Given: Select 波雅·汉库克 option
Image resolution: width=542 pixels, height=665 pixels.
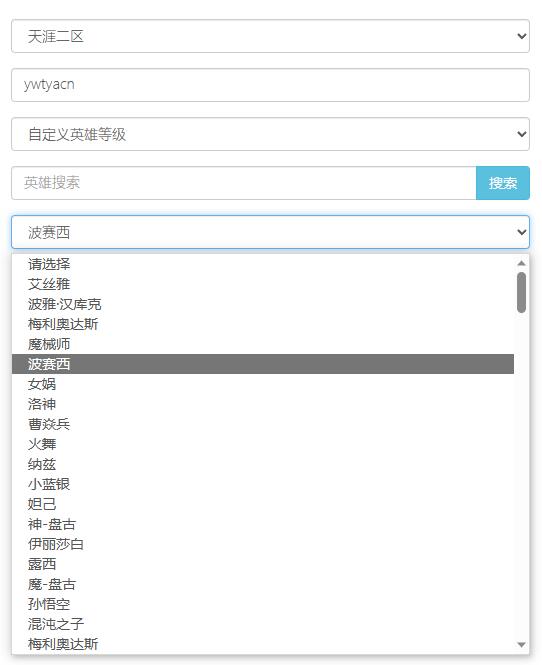Looking at the screenshot, I should [x=263, y=304].
